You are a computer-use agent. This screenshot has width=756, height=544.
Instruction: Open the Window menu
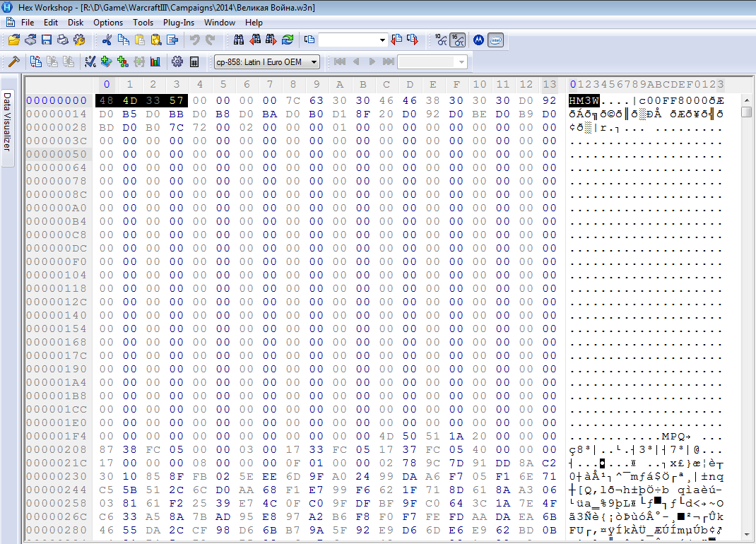(x=219, y=22)
